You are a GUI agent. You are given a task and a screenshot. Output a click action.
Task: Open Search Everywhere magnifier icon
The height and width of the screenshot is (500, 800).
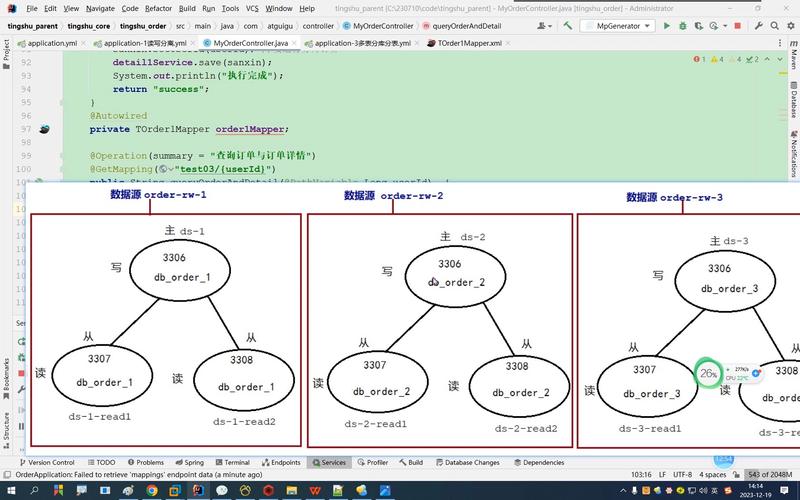[x=774, y=26]
